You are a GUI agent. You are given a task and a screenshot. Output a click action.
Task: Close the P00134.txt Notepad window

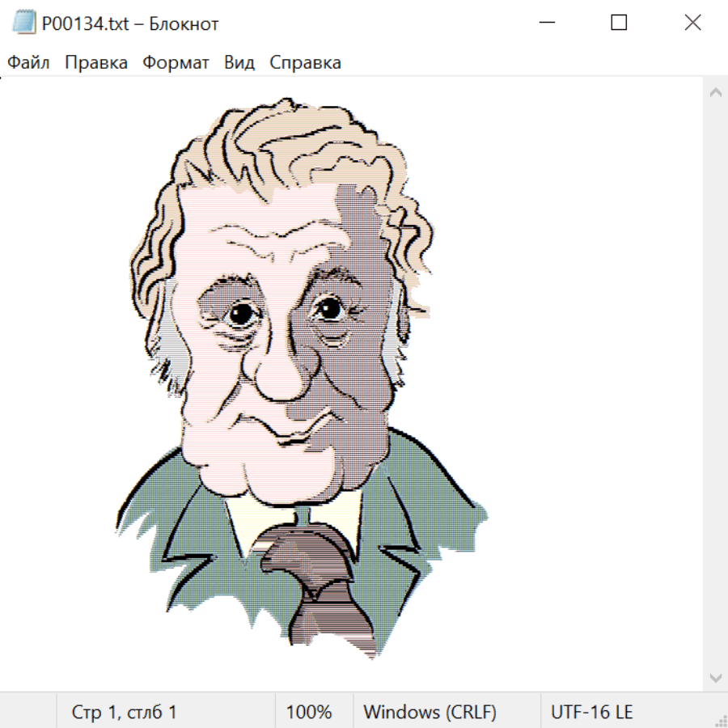tap(692, 23)
